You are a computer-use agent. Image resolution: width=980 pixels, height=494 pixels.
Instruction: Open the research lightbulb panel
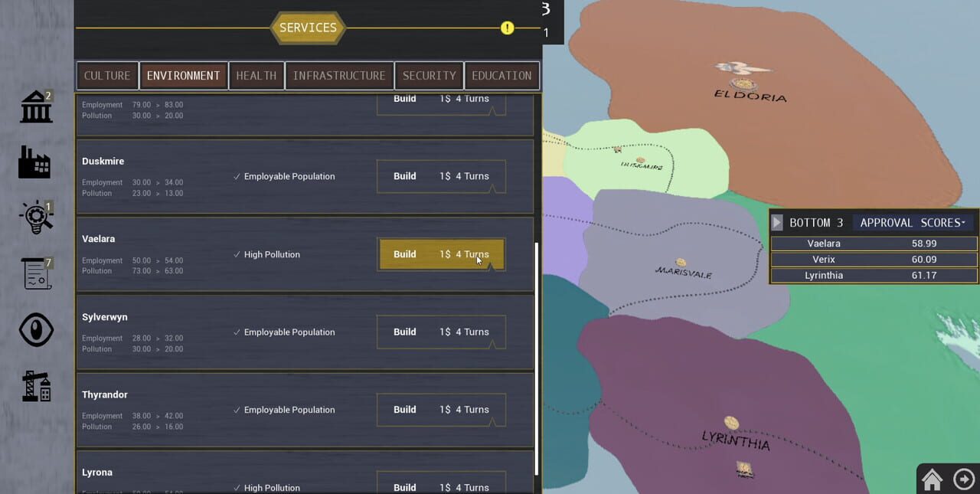tap(36, 217)
